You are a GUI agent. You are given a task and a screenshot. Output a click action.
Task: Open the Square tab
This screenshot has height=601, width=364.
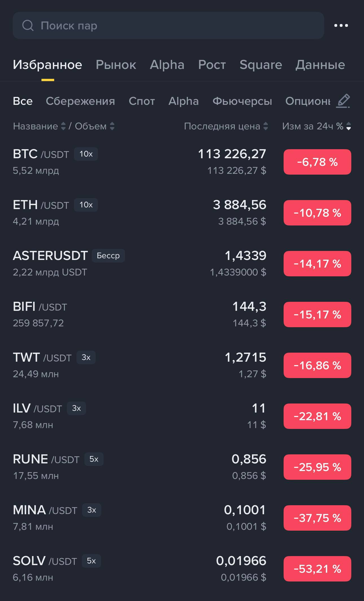coord(260,65)
